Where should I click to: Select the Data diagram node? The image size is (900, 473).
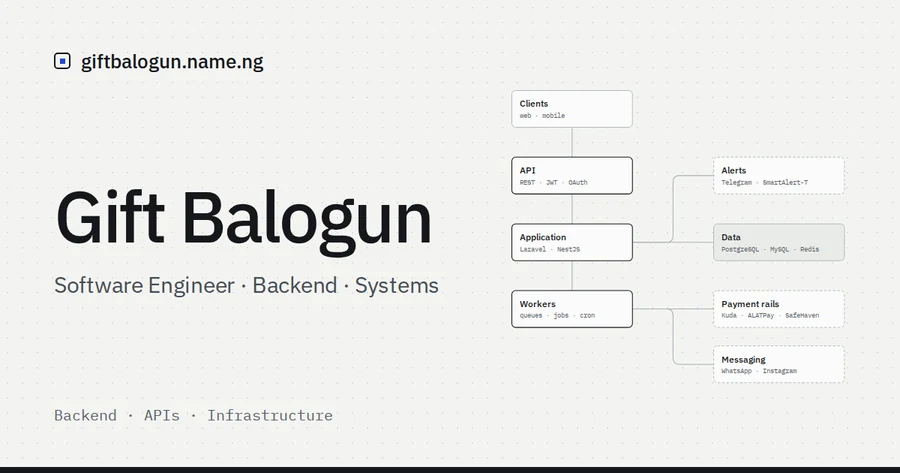pos(778,242)
